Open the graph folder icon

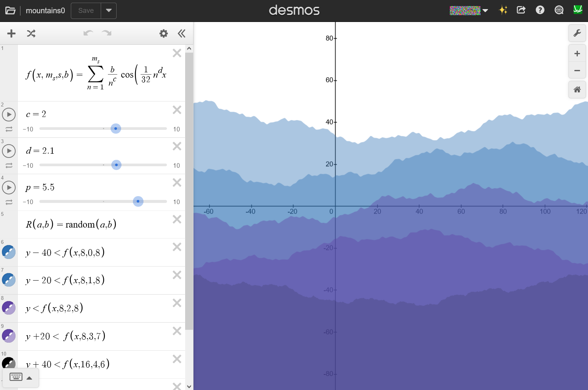10,11
